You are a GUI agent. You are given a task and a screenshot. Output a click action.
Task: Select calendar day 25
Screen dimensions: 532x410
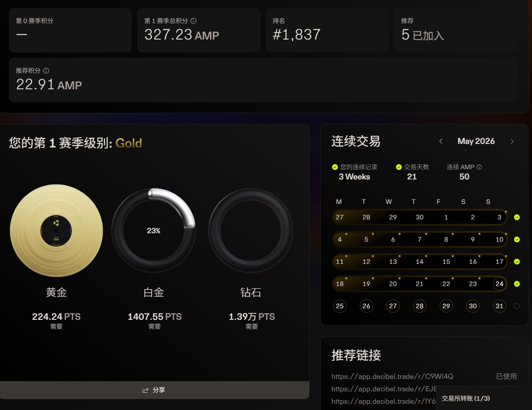pyautogui.click(x=339, y=306)
